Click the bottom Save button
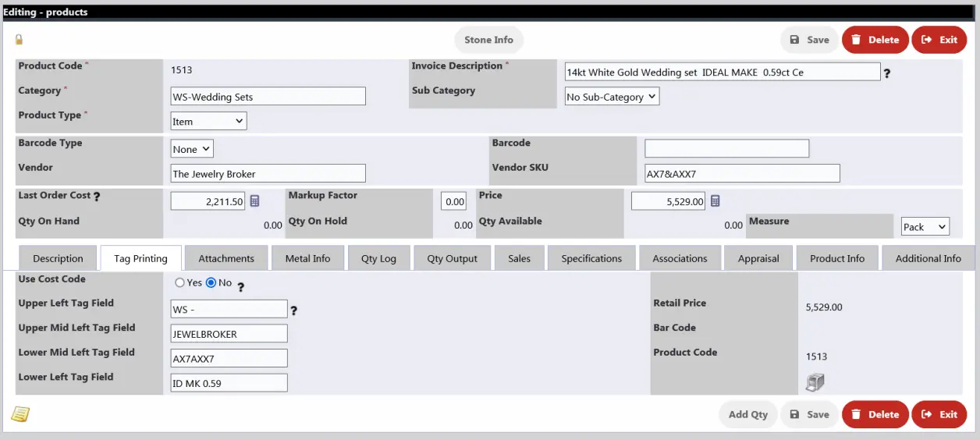 (809, 414)
